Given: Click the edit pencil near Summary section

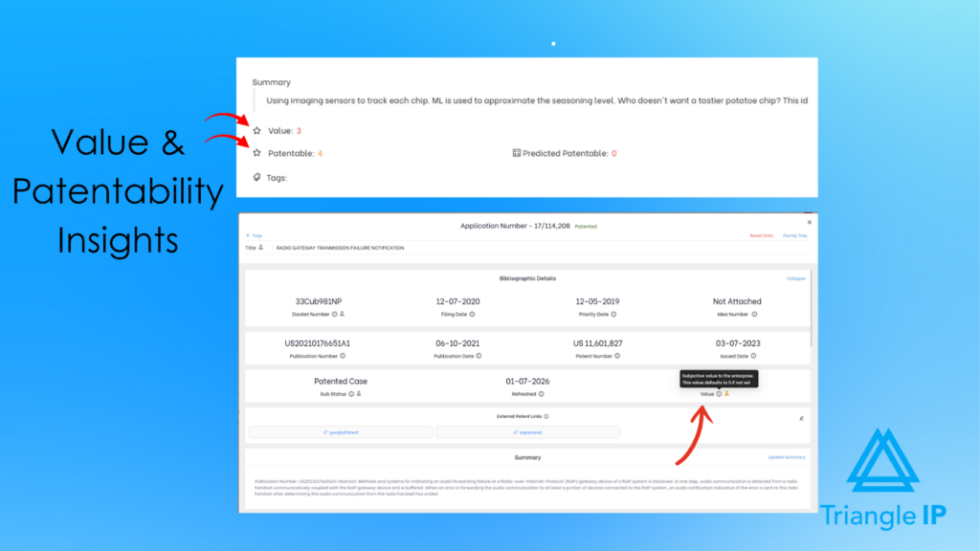Looking at the screenshot, I should tap(801, 418).
